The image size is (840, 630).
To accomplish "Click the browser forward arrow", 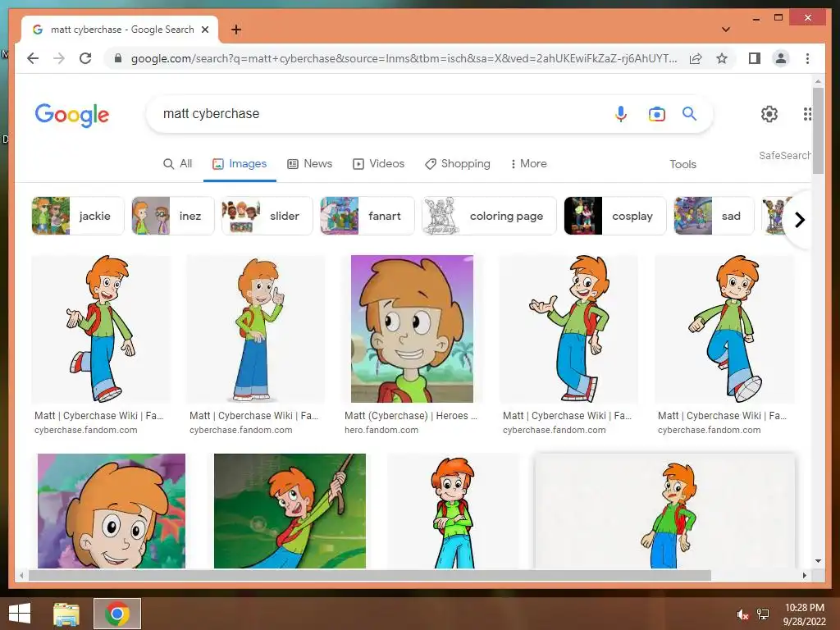I will pyautogui.click(x=59, y=58).
